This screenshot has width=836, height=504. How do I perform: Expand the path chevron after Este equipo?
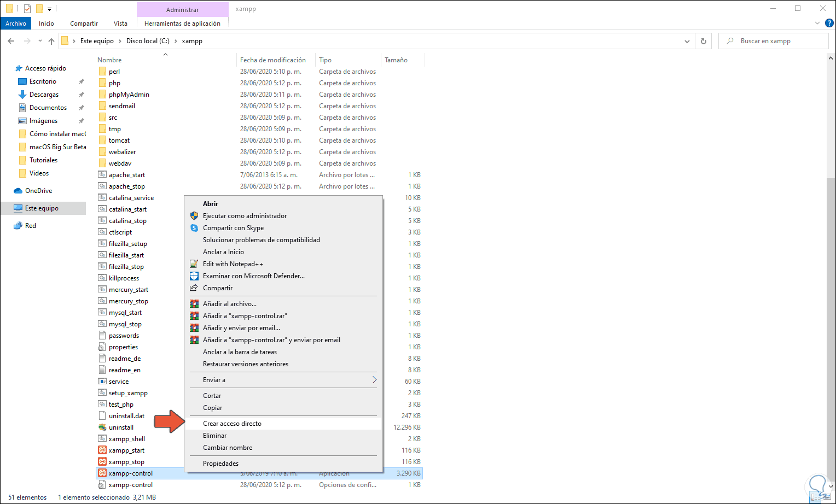click(x=120, y=41)
